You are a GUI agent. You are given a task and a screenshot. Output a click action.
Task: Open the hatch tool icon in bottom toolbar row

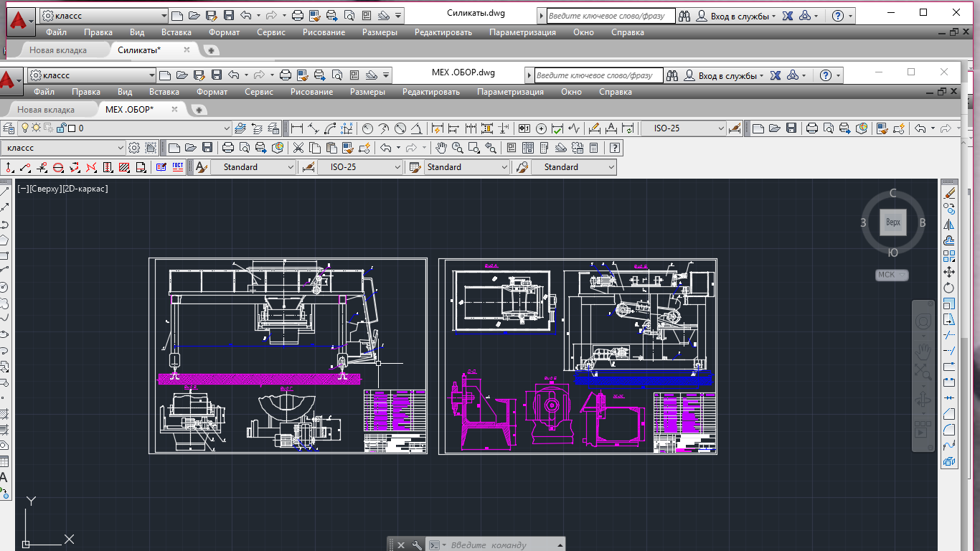point(123,167)
